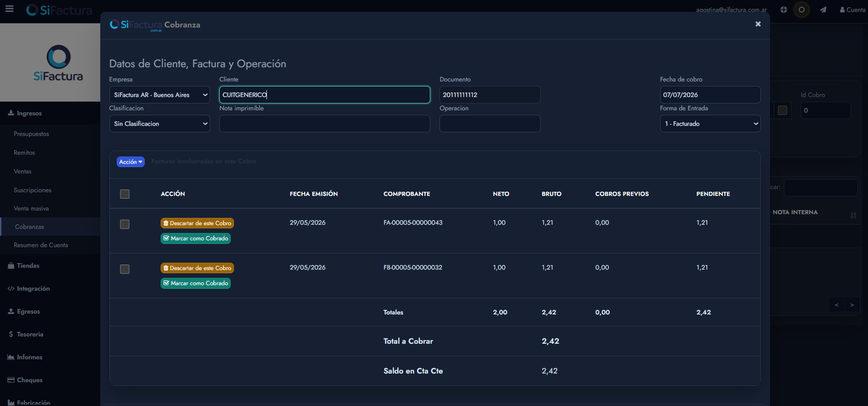
Task: Sort by Nota Interna column icon
Action: pos(853,215)
